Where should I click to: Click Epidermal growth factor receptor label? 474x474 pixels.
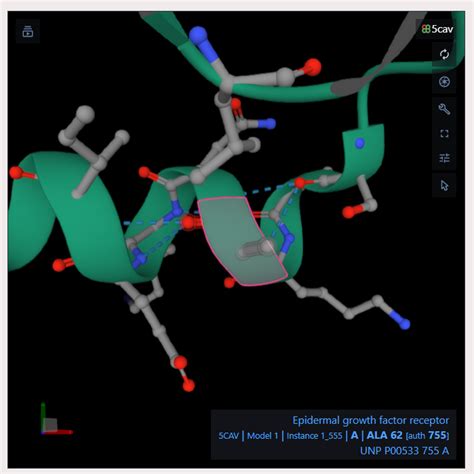371,421
